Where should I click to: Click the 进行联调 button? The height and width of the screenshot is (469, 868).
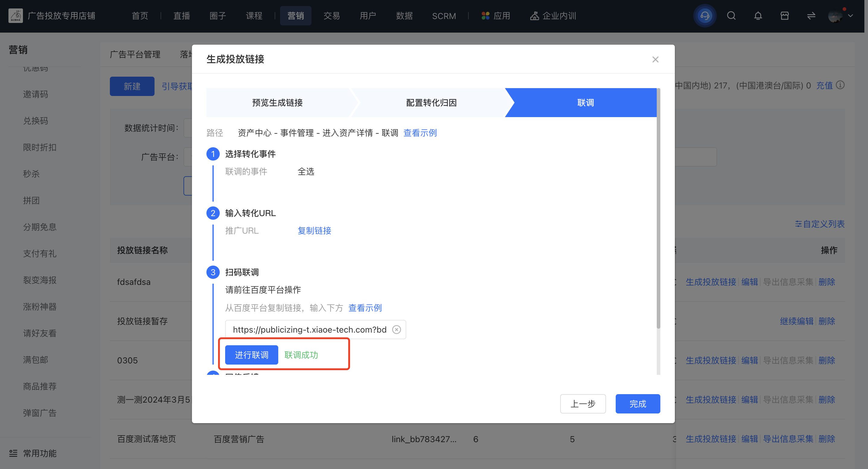[251, 355]
